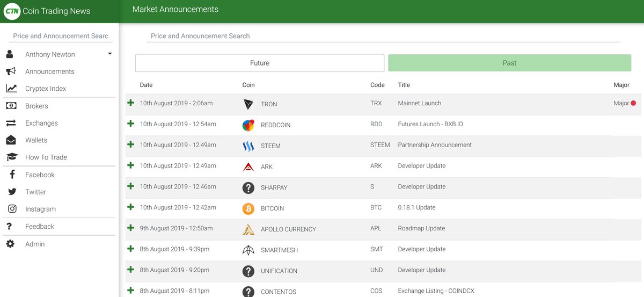Image resolution: width=644 pixels, height=297 pixels.
Task: Expand the TRON Mainnet Launch row
Action: (130, 103)
